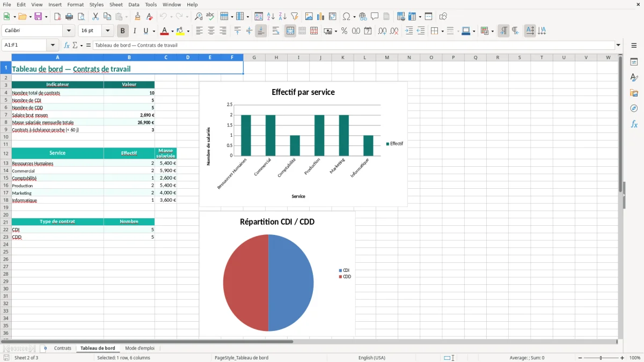The image size is (644, 362).
Task: Save the document with the Save icon
Action: [38, 17]
